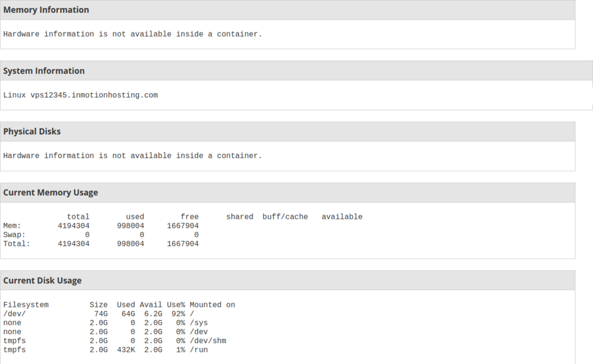Click the "available" memory column heading
The width and height of the screenshot is (593, 364).
pyautogui.click(x=342, y=217)
